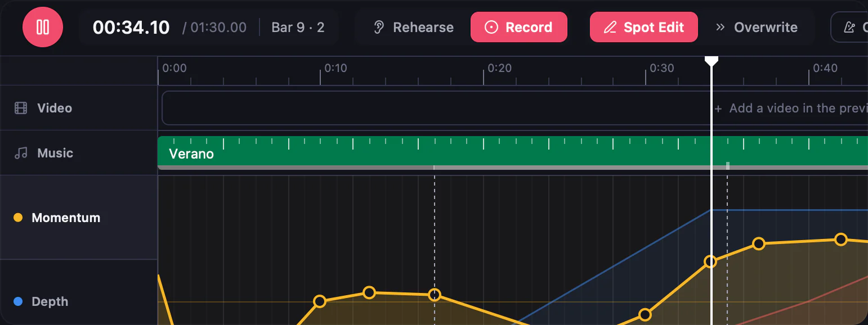This screenshot has height=325, width=868.
Task: Click the double chevron icon beside Overwrite
Action: coord(720,27)
